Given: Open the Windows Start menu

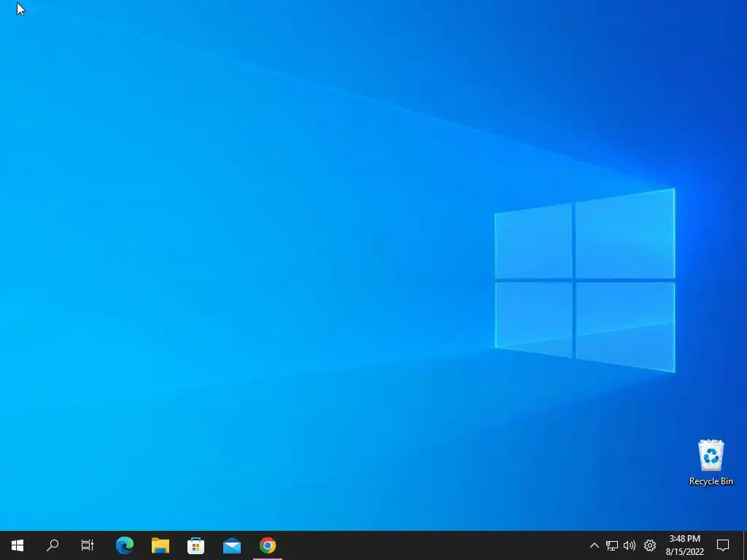Looking at the screenshot, I should [18, 545].
